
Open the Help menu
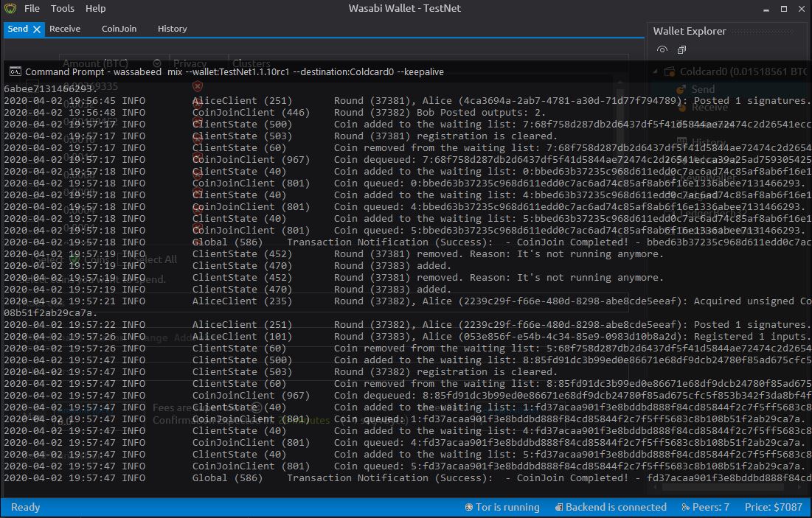95,8
